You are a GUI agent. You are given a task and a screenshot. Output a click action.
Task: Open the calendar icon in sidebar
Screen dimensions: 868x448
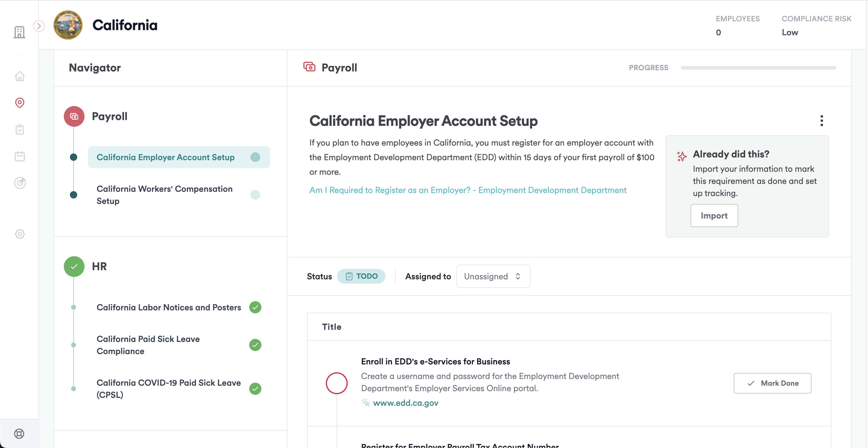click(19, 156)
